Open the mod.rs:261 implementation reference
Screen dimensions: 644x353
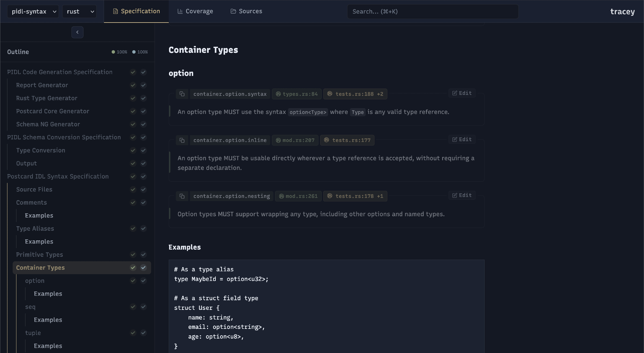click(x=298, y=196)
